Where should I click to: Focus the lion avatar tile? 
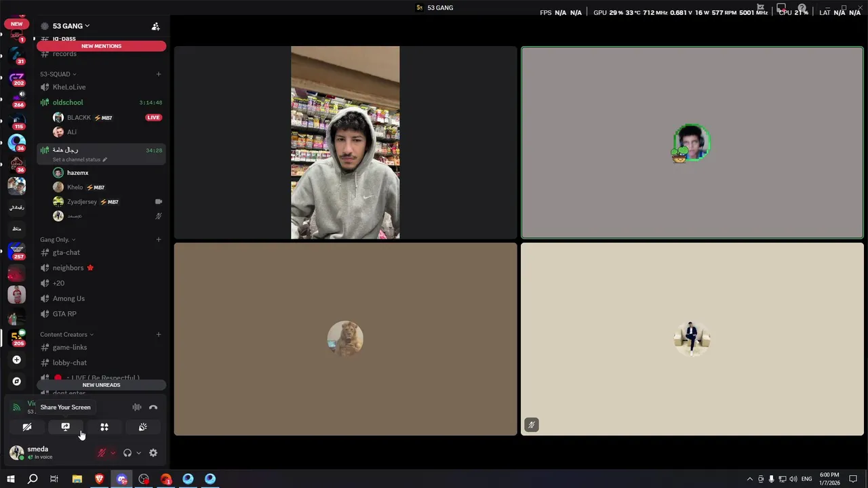tap(345, 339)
